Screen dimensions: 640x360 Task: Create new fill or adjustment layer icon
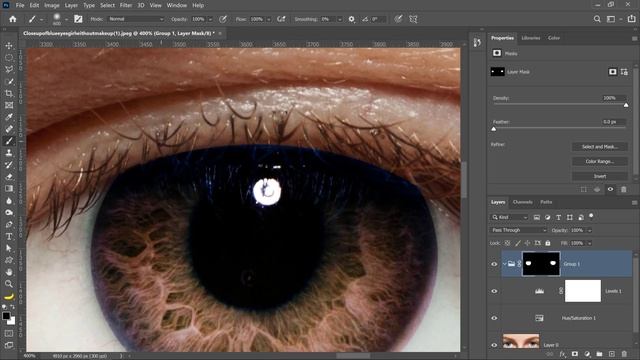tap(587, 354)
